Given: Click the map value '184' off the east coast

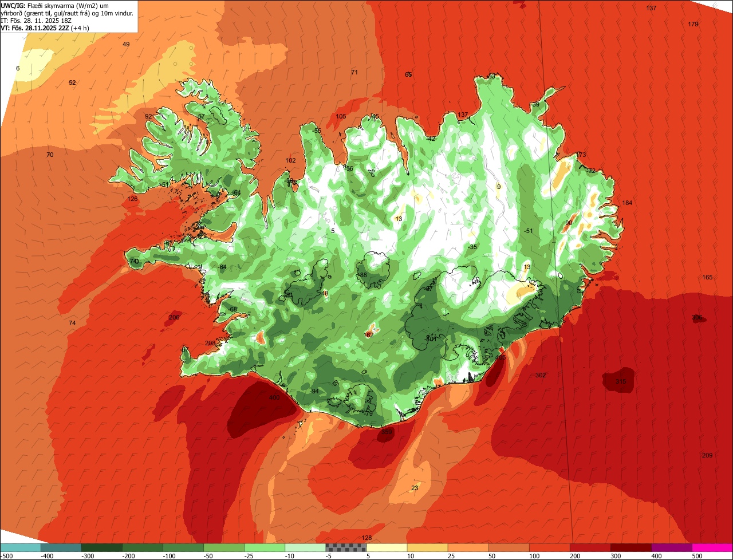Looking at the screenshot, I should [627, 203].
